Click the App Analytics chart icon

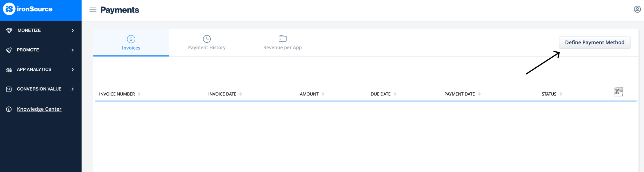pos(9,70)
